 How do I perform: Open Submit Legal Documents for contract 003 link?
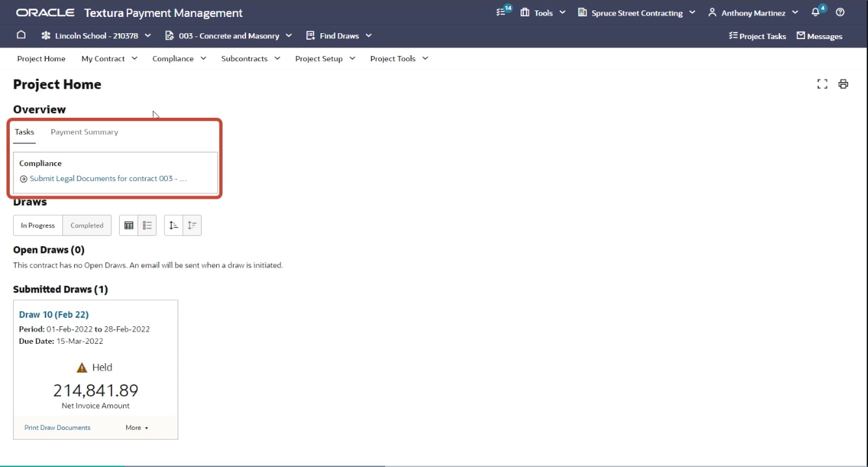(x=108, y=178)
